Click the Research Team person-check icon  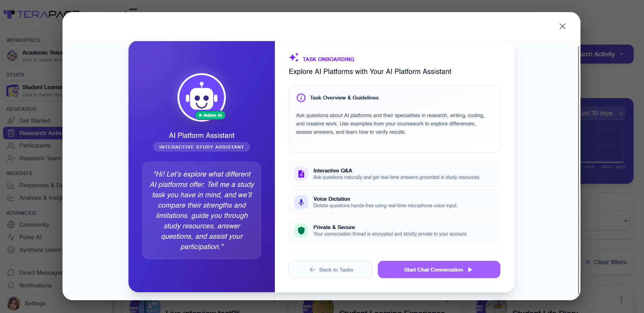[x=11, y=158]
